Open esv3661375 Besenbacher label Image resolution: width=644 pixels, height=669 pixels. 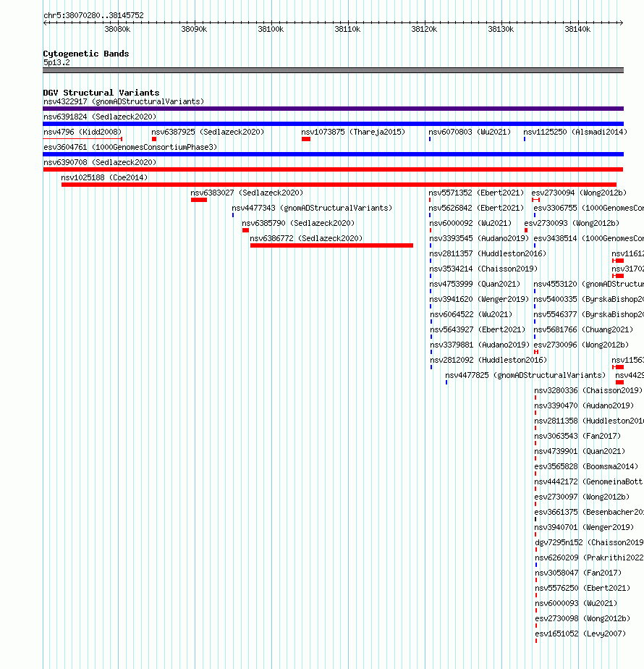(589, 512)
